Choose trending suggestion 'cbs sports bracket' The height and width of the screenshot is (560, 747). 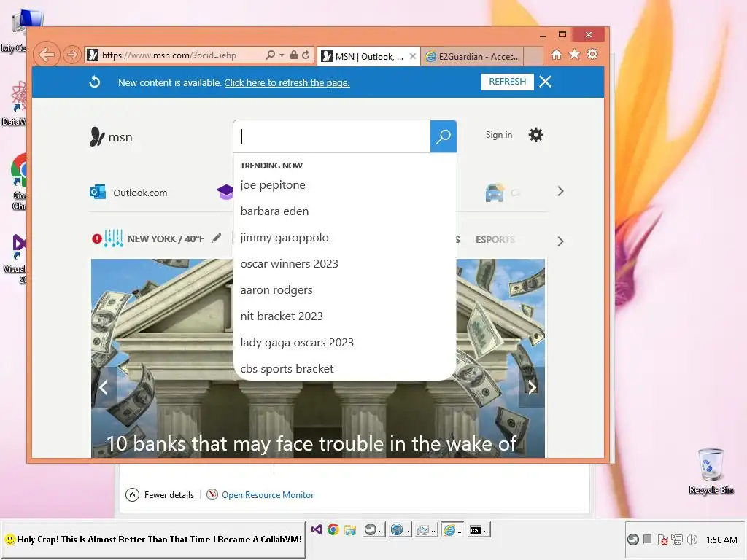click(287, 368)
